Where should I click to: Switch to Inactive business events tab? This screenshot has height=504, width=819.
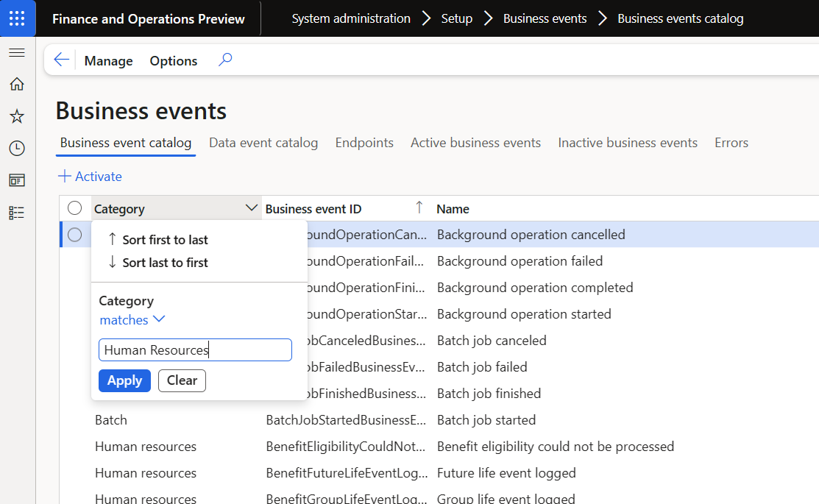tap(627, 143)
